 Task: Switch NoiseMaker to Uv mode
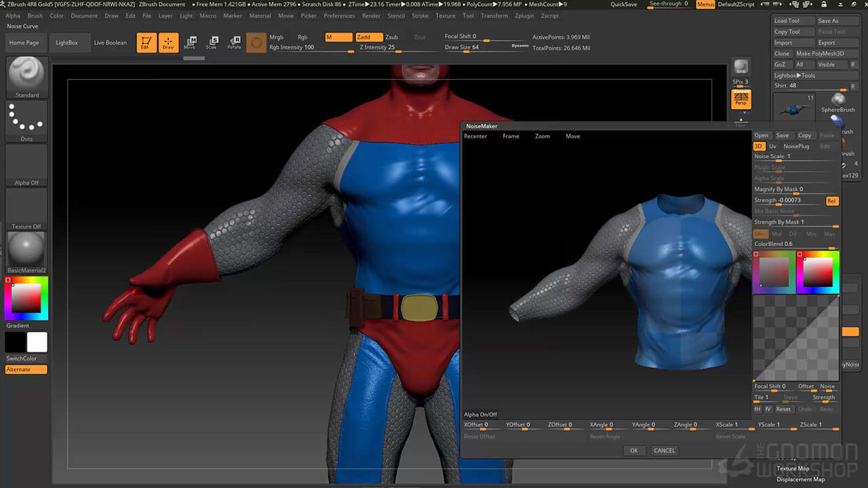(x=772, y=146)
